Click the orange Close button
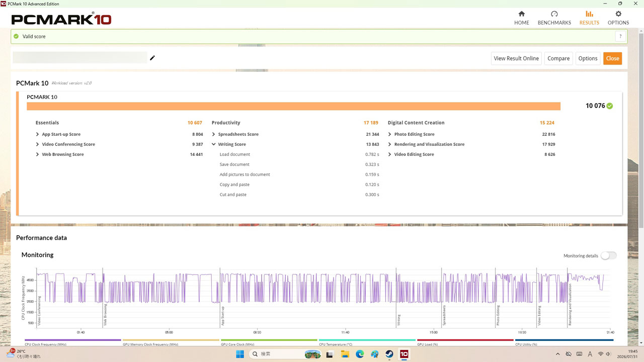 pos(612,58)
